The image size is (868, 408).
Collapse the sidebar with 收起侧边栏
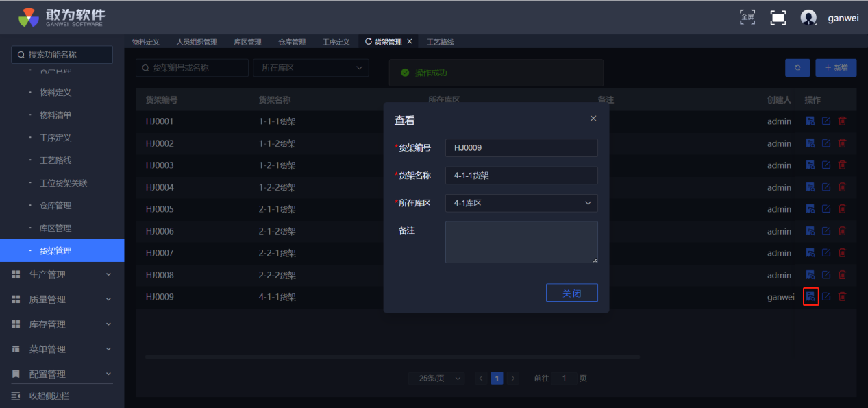click(41, 396)
